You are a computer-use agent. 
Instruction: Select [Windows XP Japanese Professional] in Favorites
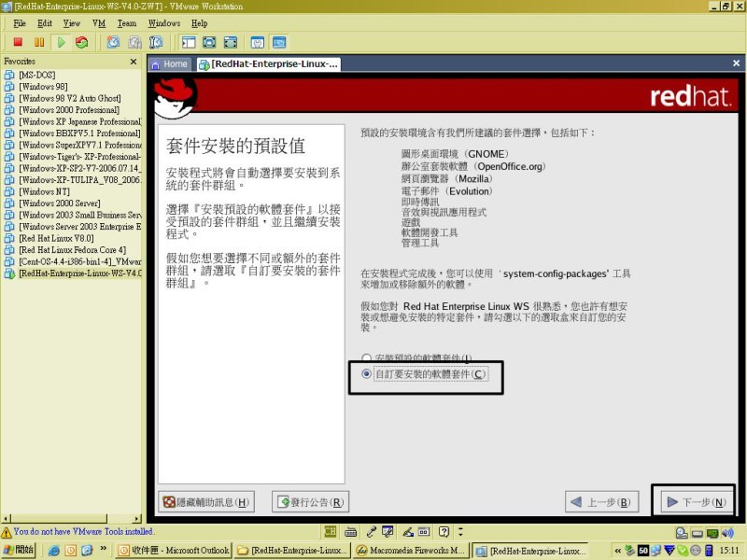tap(79, 121)
